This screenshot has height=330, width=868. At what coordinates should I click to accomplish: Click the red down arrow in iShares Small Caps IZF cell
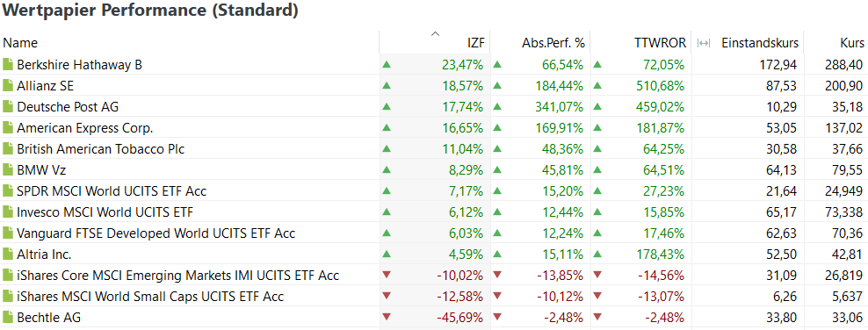387,297
